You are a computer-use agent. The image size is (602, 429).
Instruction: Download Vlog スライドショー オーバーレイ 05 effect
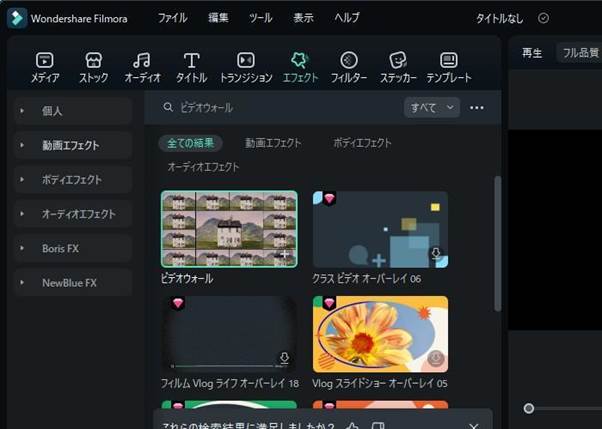[x=435, y=358]
